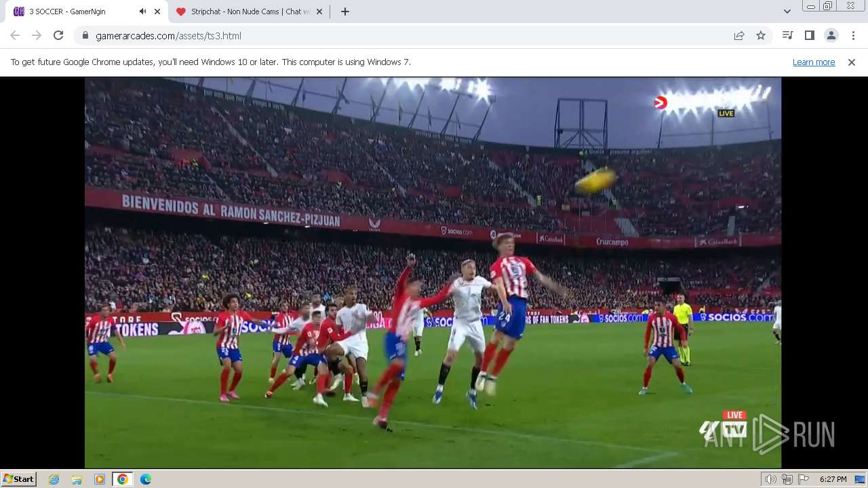Open a new browser tab

pyautogui.click(x=345, y=12)
